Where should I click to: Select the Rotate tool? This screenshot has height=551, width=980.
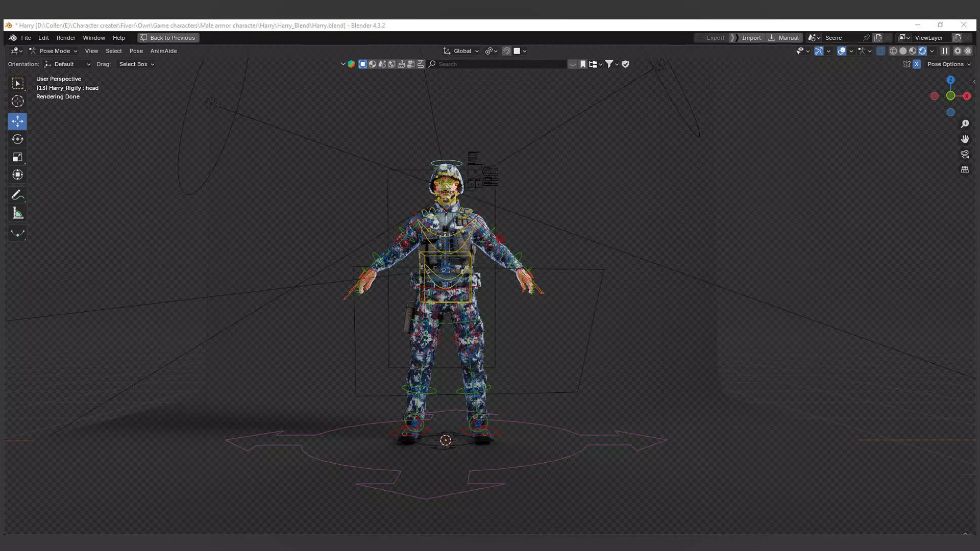point(17,139)
